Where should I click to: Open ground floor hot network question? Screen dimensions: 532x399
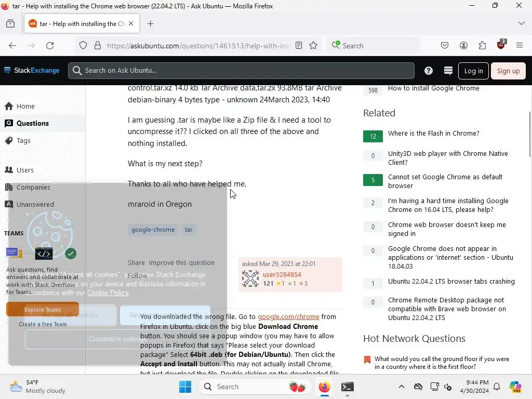tap(442, 363)
